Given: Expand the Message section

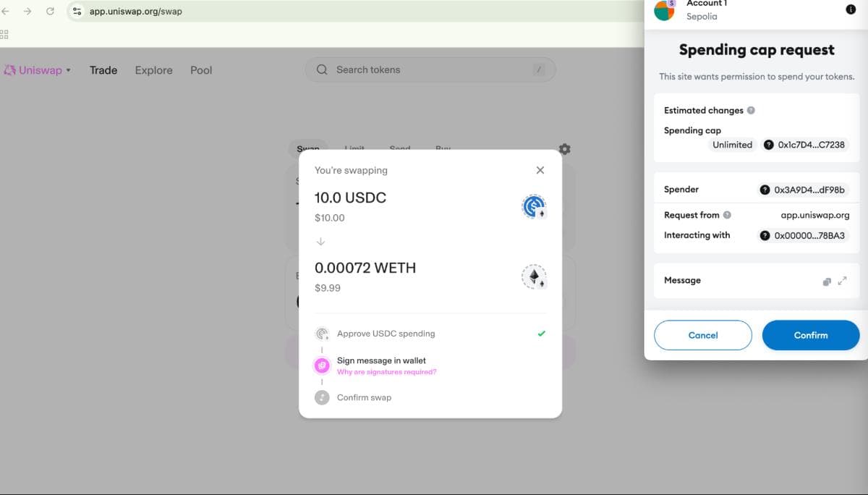Looking at the screenshot, I should (x=842, y=281).
